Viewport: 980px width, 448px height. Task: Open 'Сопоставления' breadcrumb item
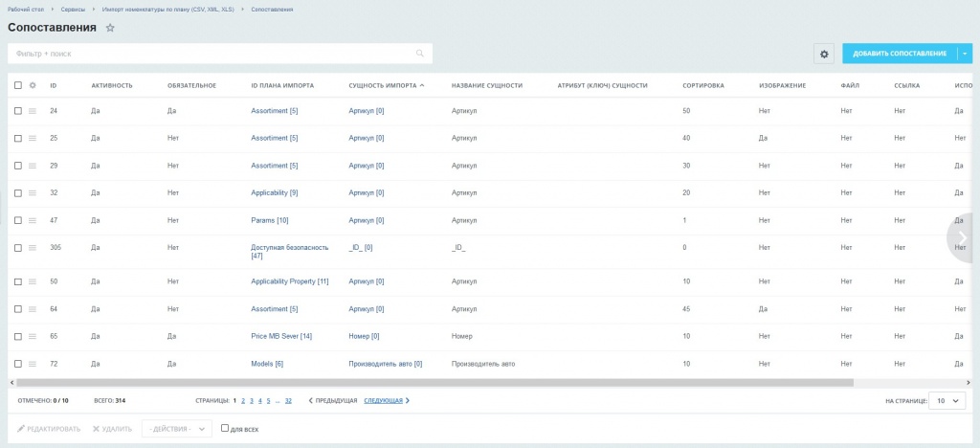pyautogui.click(x=272, y=10)
